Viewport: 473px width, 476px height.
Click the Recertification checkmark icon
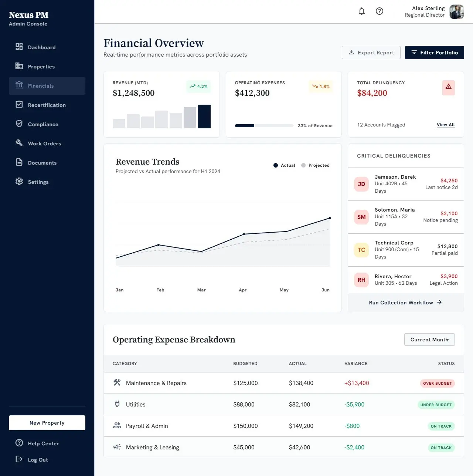pos(19,104)
